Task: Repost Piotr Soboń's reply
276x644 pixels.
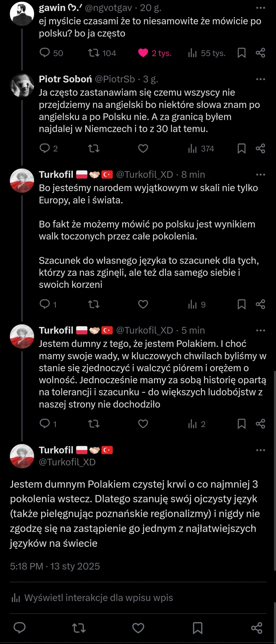Action: pyautogui.click(x=94, y=148)
